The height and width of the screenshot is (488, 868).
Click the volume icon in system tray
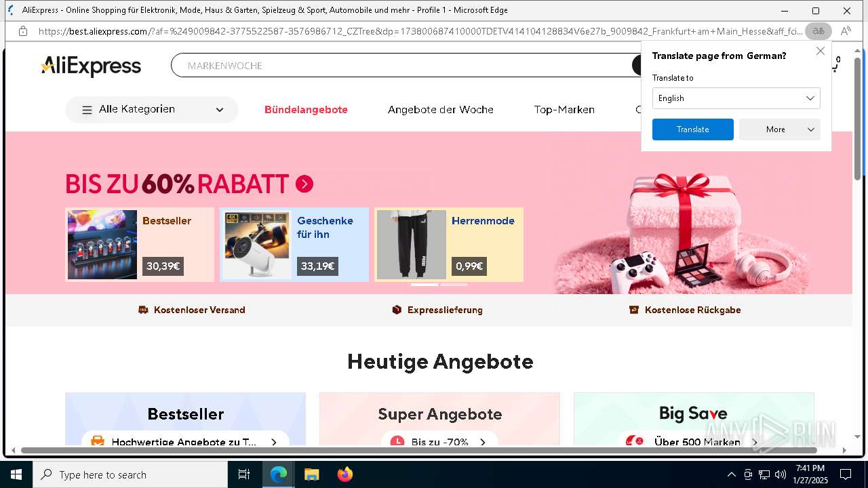[x=781, y=474]
